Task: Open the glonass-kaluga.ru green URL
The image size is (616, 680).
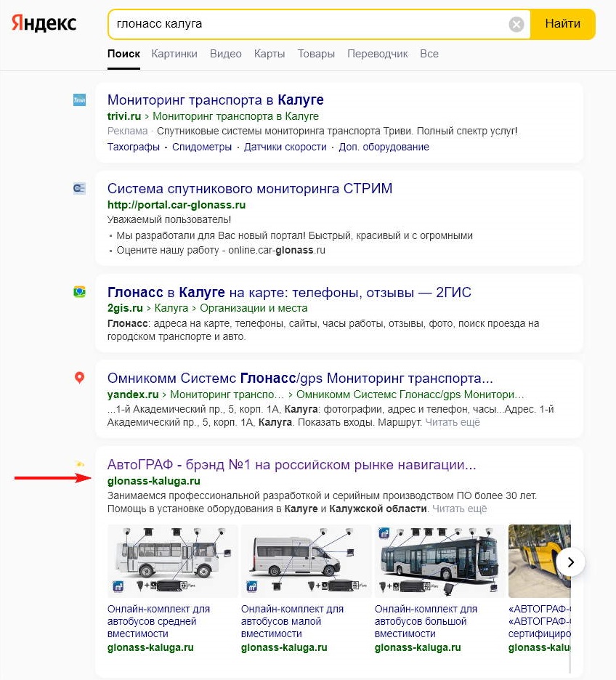Action: tap(154, 481)
